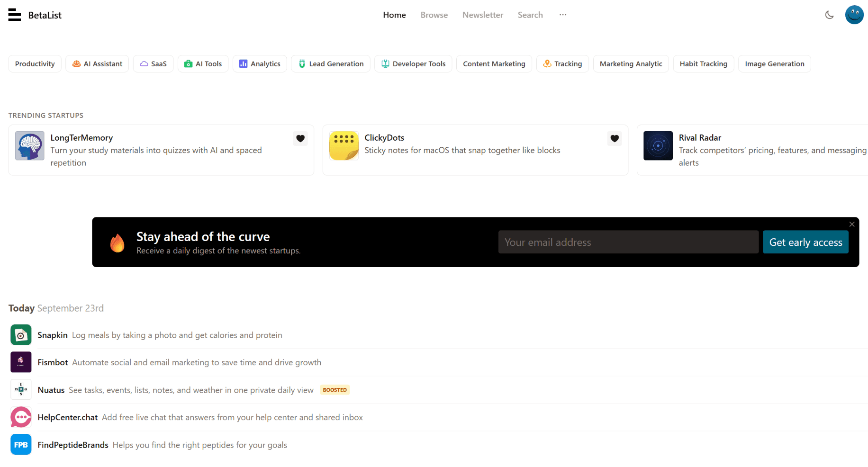Click the email address input field
Screen dimensions: 868x467
628,242
